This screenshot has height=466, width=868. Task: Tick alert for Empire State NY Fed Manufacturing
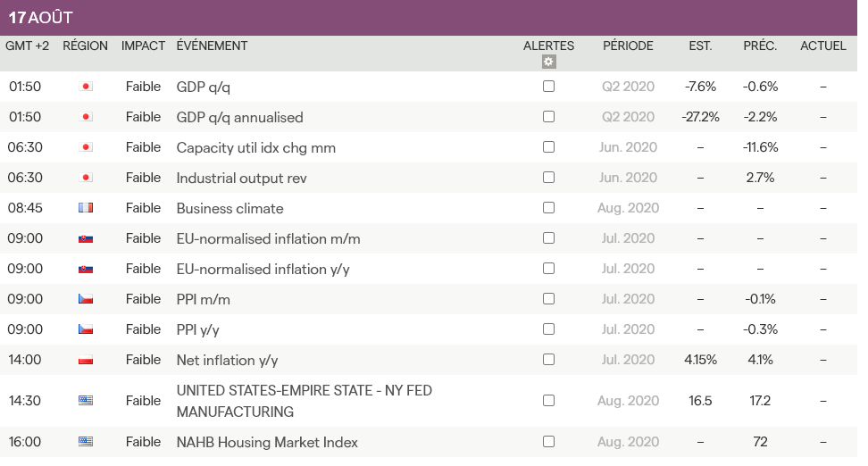(x=548, y=401)
